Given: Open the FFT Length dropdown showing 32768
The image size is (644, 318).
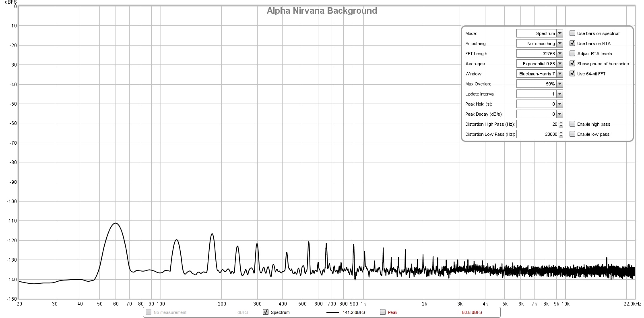Looking at the screenshot, I should 539,54.
